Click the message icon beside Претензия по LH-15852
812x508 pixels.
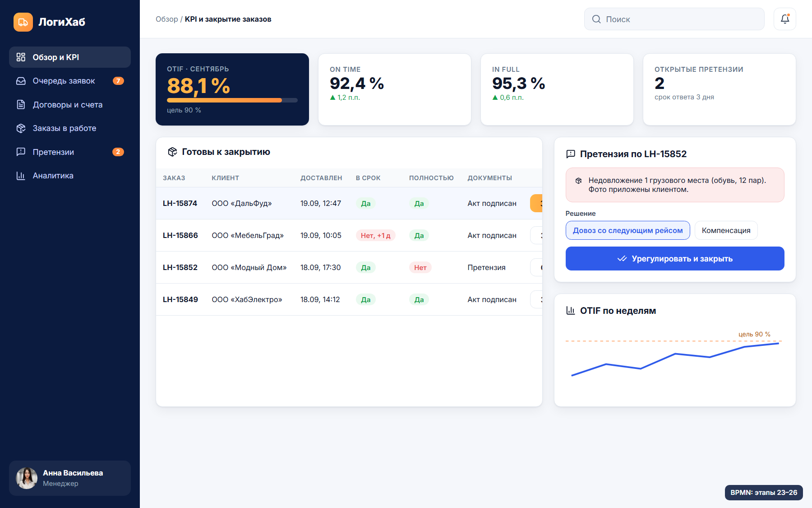pyautogui.click(x=571, y=154)
